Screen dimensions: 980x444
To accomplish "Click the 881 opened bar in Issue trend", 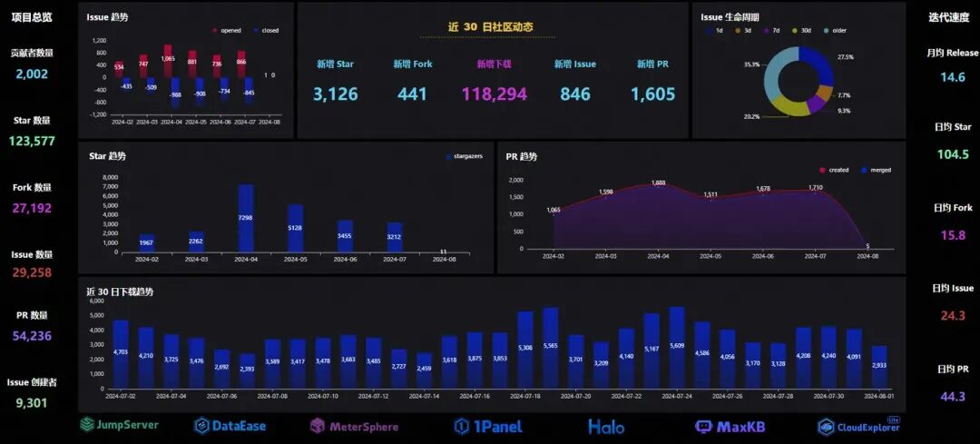I will point(192,64).
